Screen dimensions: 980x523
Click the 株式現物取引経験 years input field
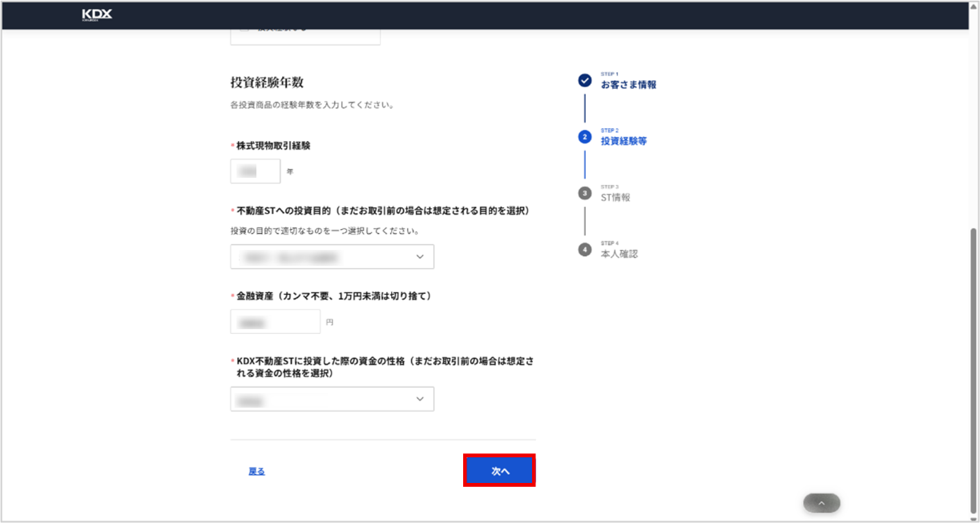[256, 171]
